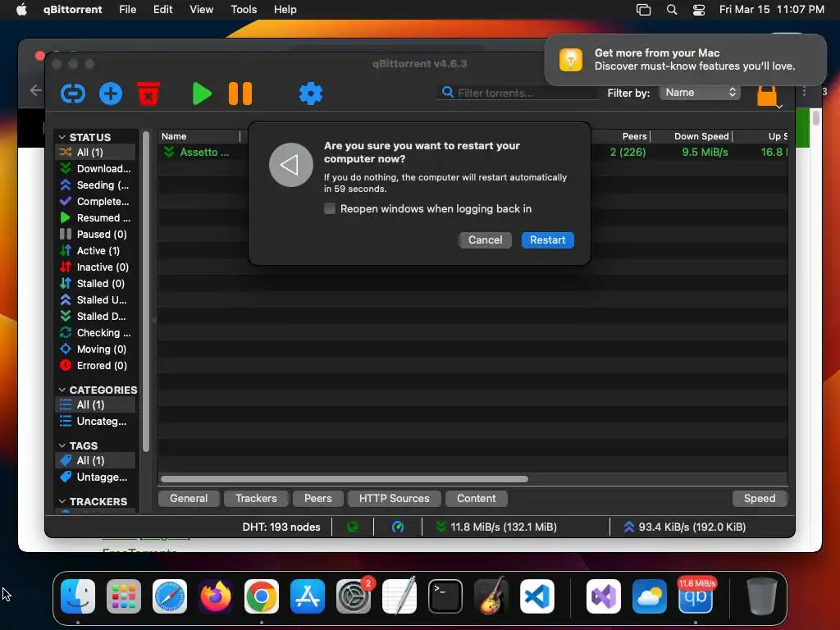Click the qBittorrent Dock icon
The image size is (840, 630).
696,596
